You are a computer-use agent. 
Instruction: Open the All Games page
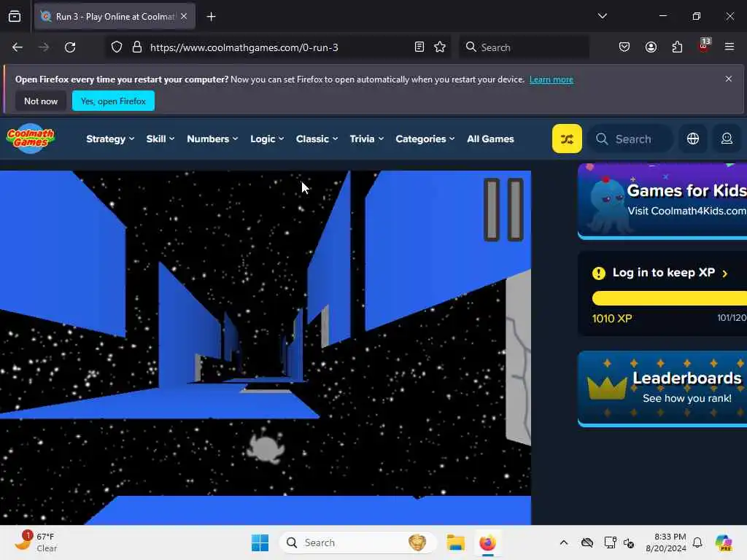(490, 139)
